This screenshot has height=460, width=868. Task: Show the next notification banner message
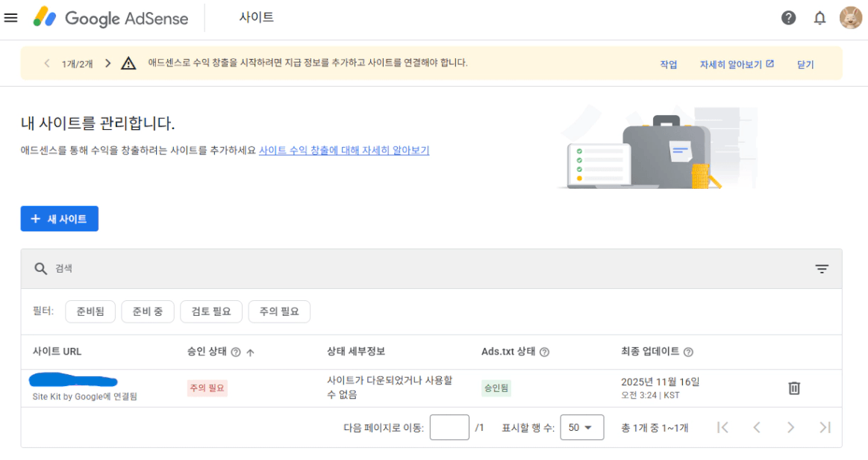[x=107, y=63]
